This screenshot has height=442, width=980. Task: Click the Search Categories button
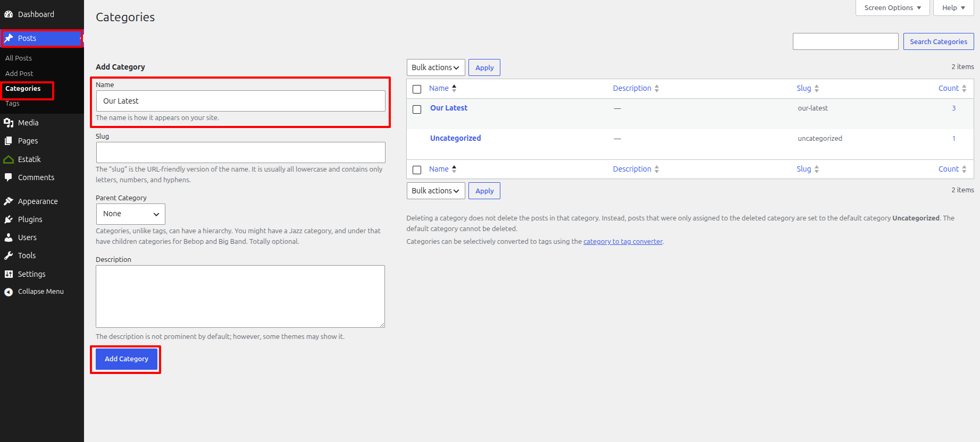(939, 41)
